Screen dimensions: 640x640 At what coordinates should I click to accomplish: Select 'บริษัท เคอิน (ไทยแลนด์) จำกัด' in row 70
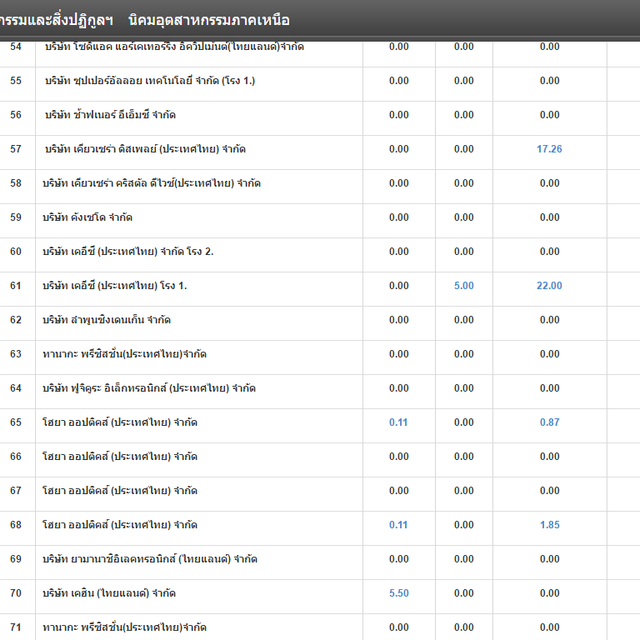pyautogui.click(x=109, y=593)
